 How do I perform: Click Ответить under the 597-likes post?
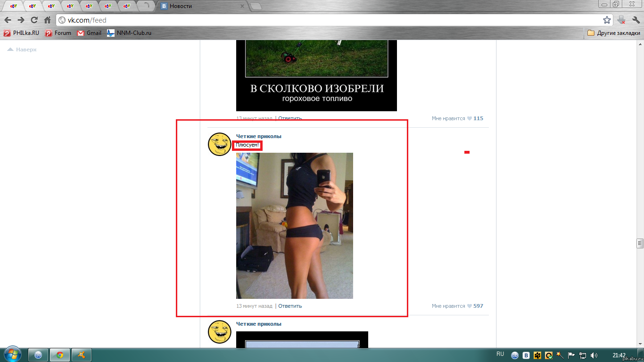pyautogui.click(x=290, y=306)
